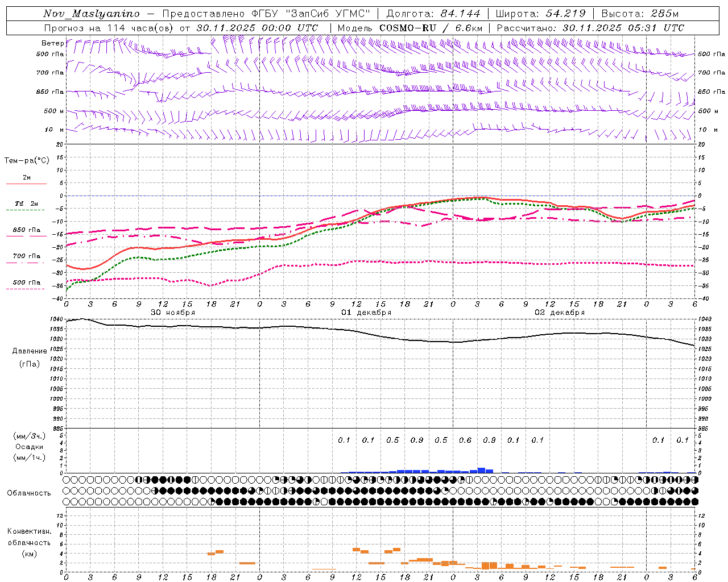The height and width of the screenshot is (582, 728).
Task: Click the Облачность cloud cover label
Action: (29, 493)
